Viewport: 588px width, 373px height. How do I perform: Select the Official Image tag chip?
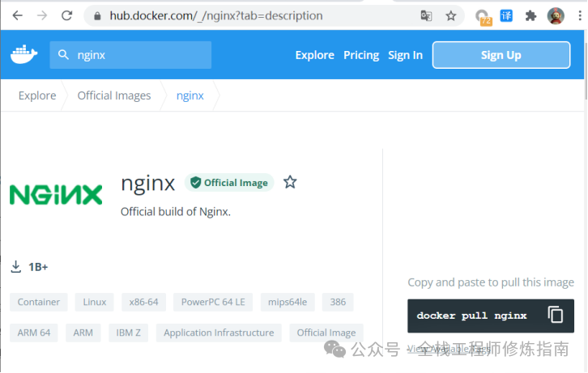click(326, 333)
